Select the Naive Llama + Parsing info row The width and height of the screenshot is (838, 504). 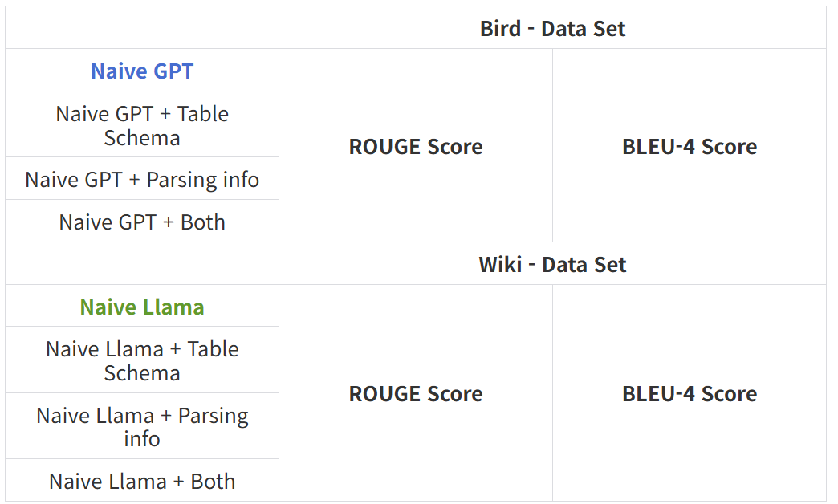[x=142, y=427]
